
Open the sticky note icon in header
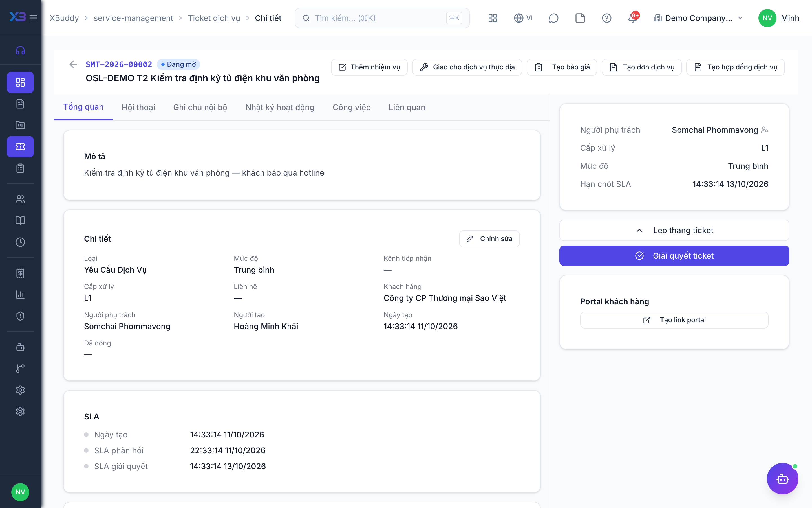pos(580,18)
